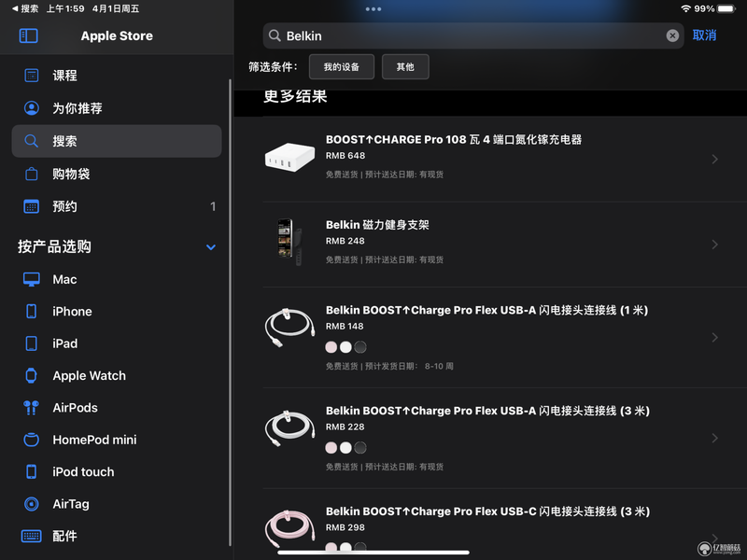This screenshot has width=747, height=560.
Task: Click the 配件 keyboard icon
Action: pyautogui.click(x=32, y=536)
